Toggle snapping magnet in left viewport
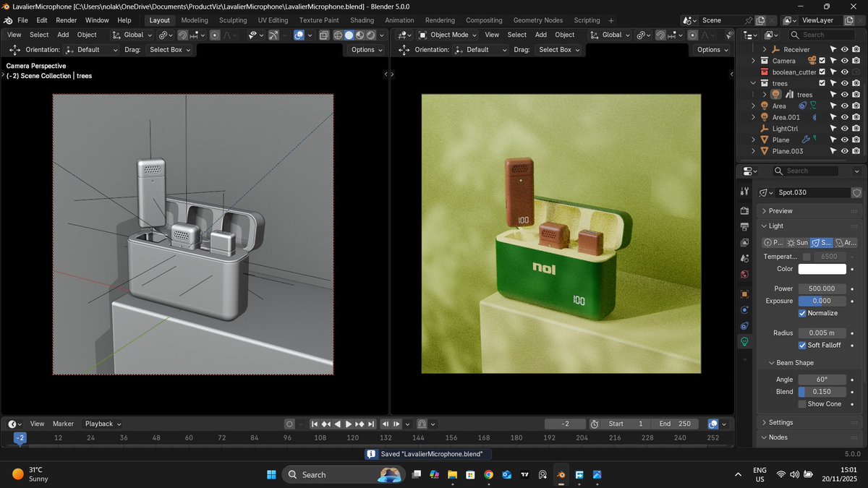This screenshot has height=488, width=868. point(183,35)
